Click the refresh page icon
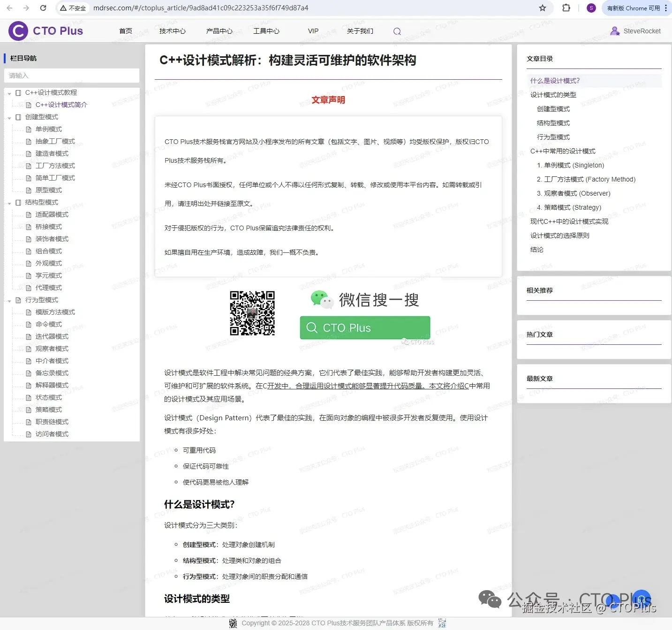The height and width of the screenshot is (630, 672). pos(43,8)
